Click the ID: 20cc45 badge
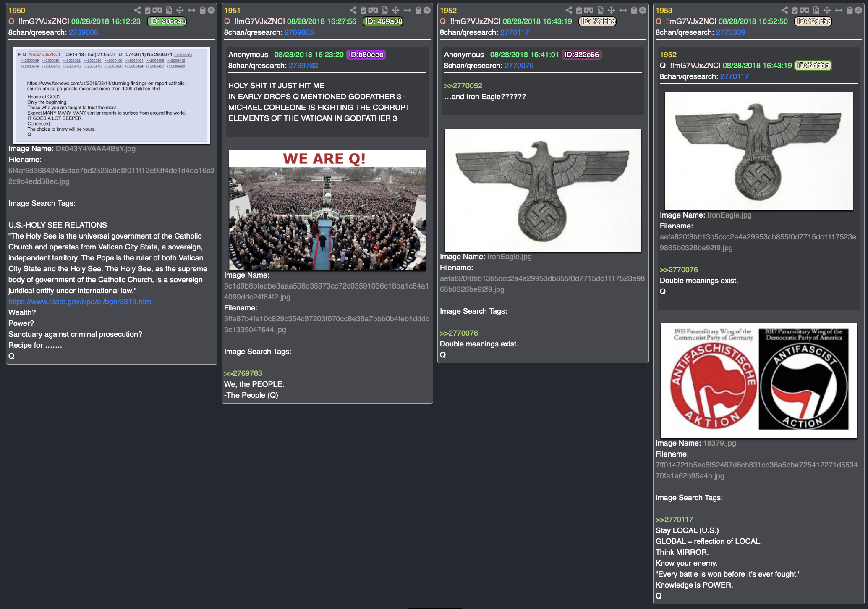The image size is (868, 609). (167, 21)
